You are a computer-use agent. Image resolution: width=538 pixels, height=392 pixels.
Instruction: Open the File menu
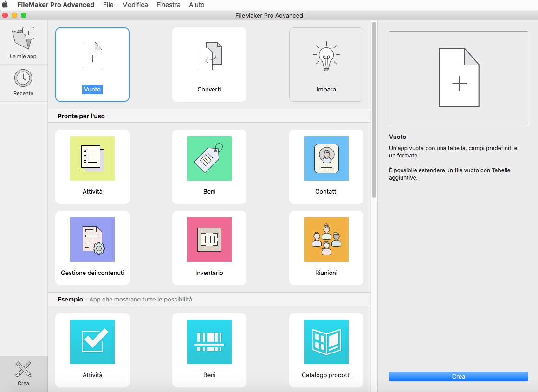(x=108, y=5)
